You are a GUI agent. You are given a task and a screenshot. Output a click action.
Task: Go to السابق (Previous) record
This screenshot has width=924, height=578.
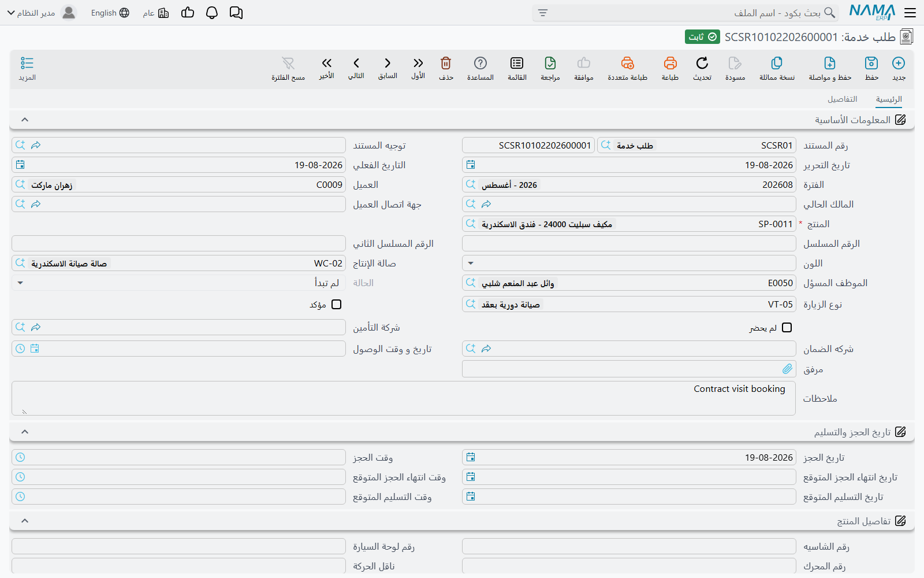coord(388,63)
